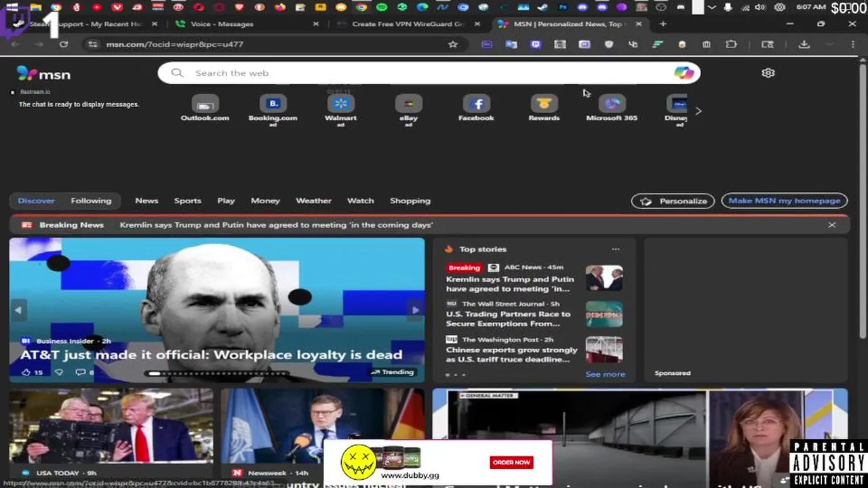Dislike the AT&T article with thumbs down
This screenshot has width=868, height=488.
pos(59,372)
